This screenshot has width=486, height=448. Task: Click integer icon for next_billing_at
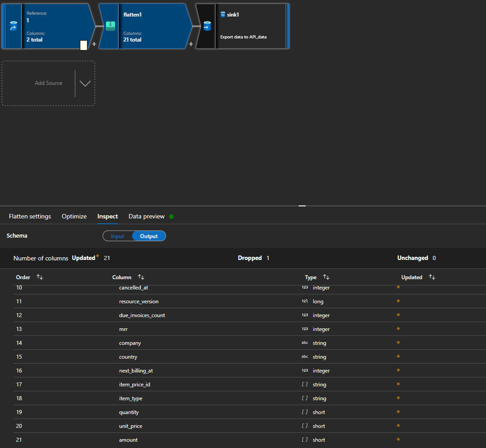305,370
